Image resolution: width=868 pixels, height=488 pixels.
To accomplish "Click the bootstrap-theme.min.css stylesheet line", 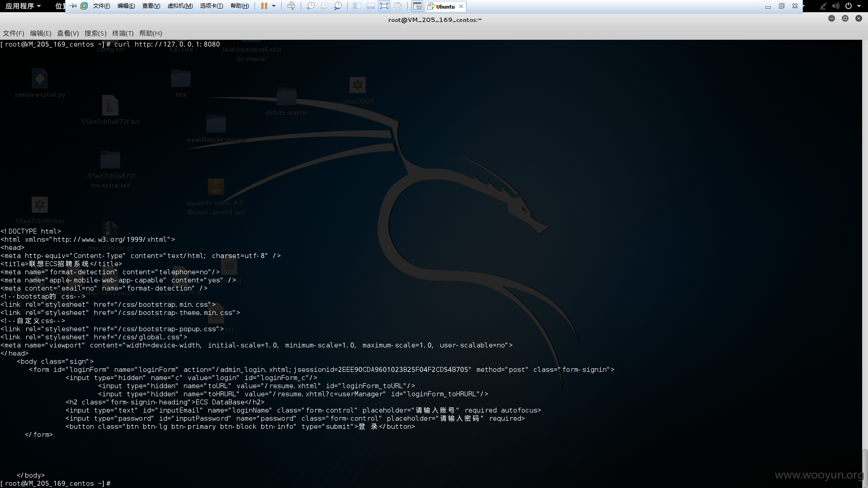I will point(120,313).
